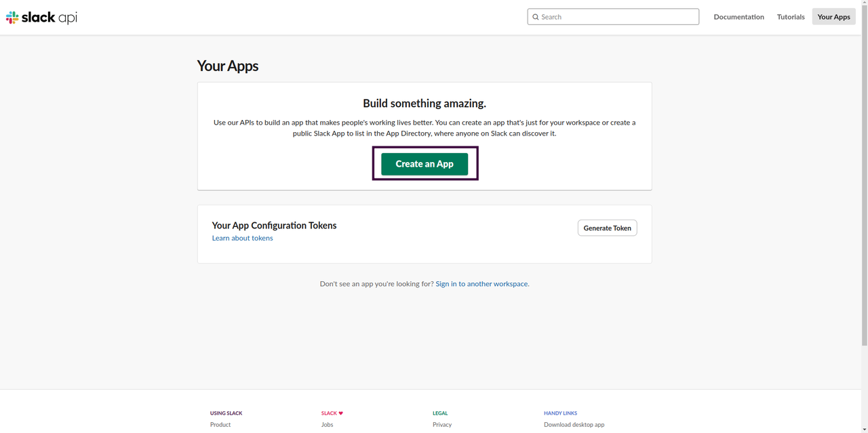Click the "slack api" wordmark text
868x433 pixels.
pos(50,18)
